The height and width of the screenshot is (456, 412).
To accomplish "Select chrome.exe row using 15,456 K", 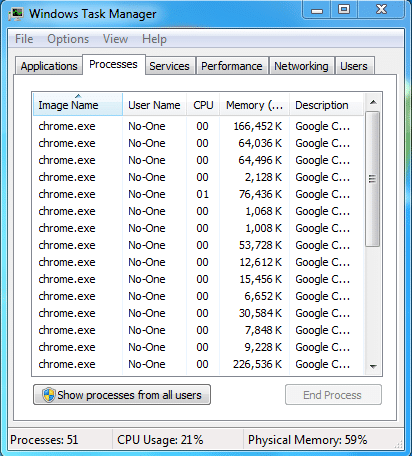I will click(x=198, y=279).
